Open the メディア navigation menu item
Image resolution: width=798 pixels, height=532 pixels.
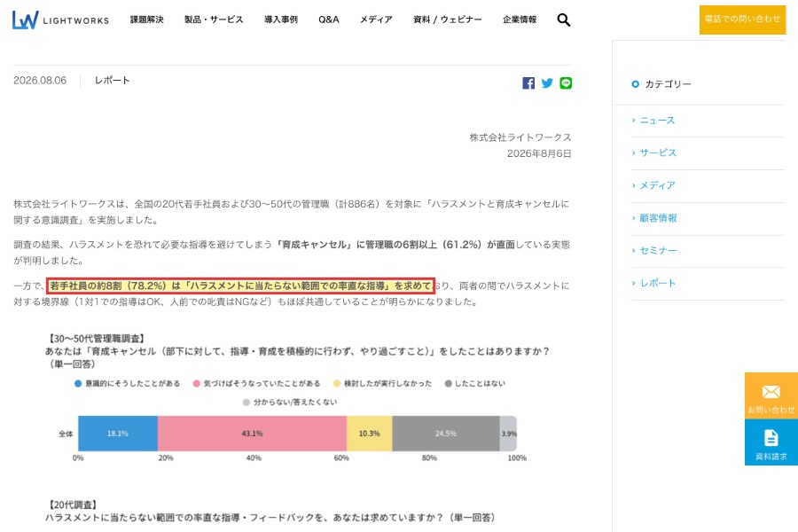point(376,20)
